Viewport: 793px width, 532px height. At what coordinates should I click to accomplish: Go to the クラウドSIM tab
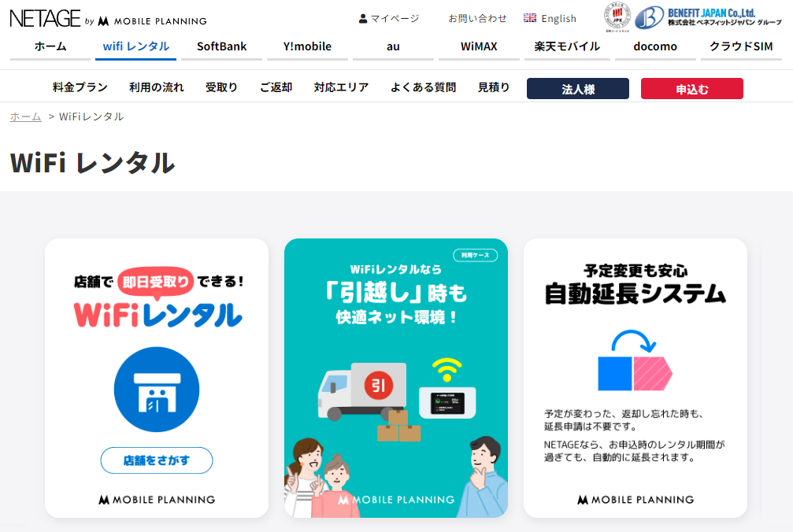click(x=741, y=46)
